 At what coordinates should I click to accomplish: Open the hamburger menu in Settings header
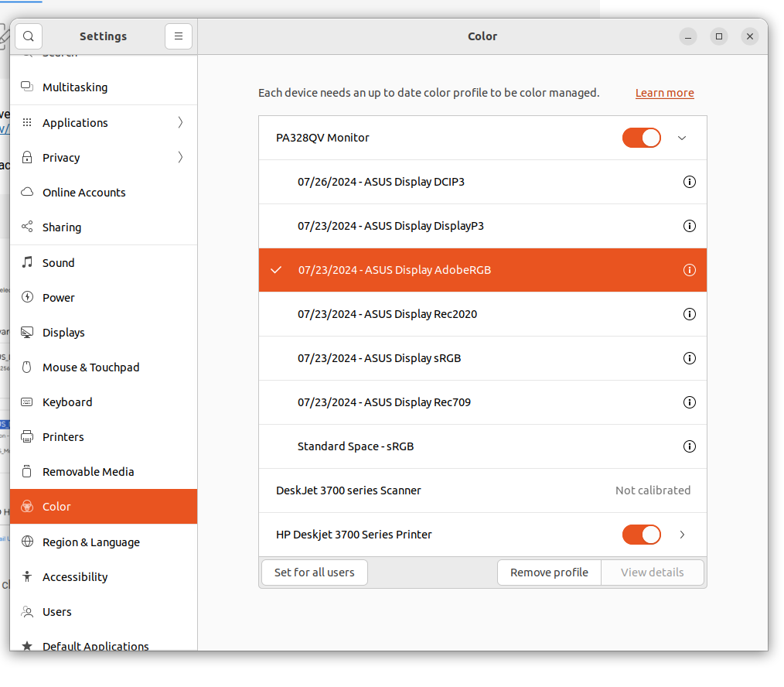[x=179, y=36]
